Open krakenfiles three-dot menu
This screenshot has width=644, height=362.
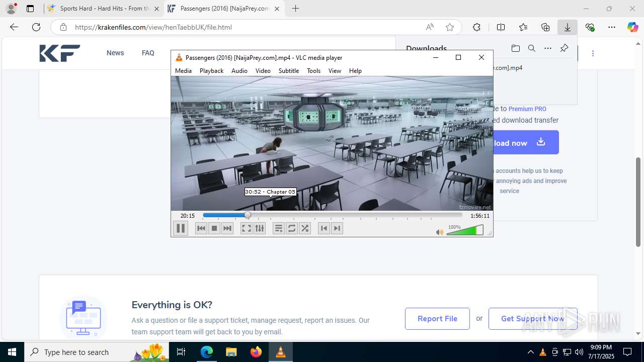[593, 53]
